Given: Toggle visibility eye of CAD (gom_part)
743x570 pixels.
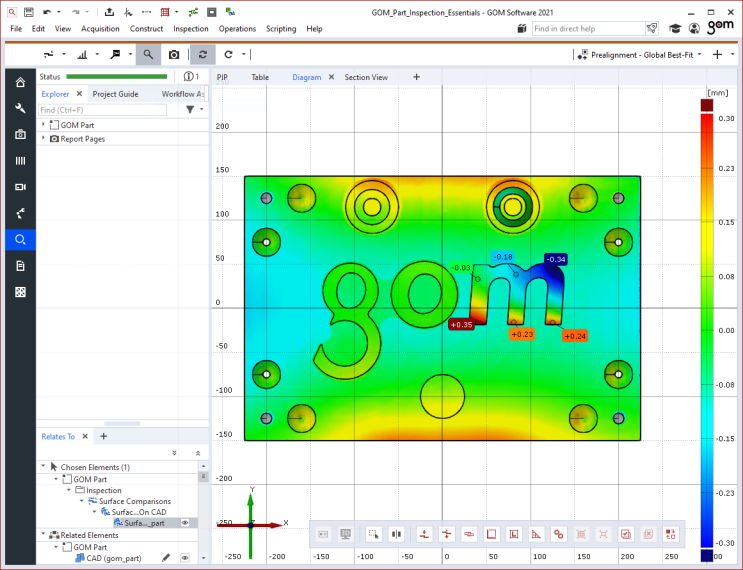Looking at the screenshot, I should click(x=185, y=558).
